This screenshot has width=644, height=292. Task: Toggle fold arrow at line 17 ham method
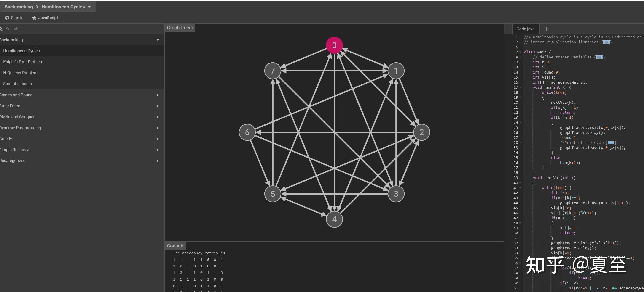[x=520, y=87]
